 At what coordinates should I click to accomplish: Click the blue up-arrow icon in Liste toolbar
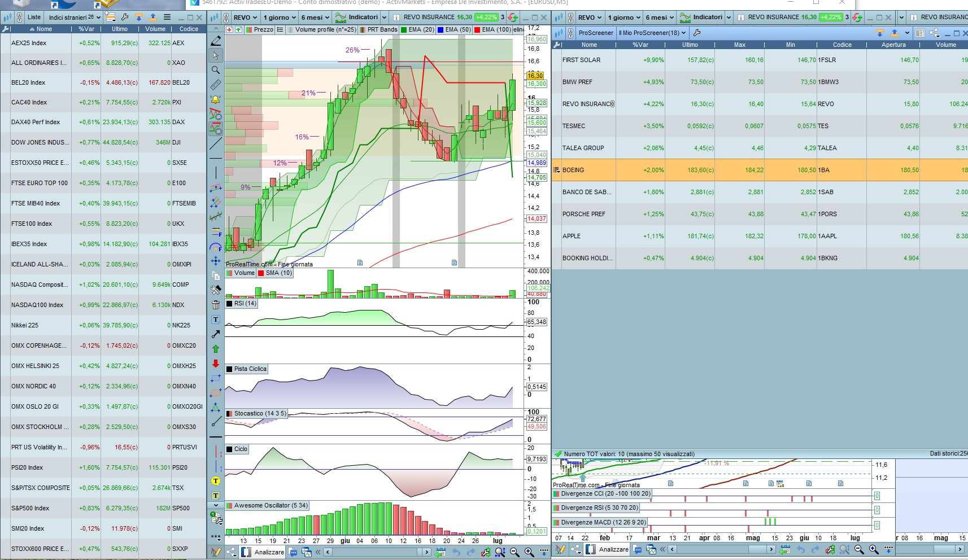[152, 17]
